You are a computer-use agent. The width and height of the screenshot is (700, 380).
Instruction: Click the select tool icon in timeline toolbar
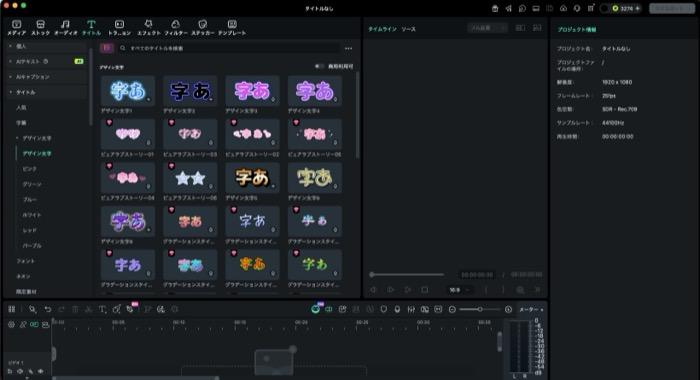point(32,309)
